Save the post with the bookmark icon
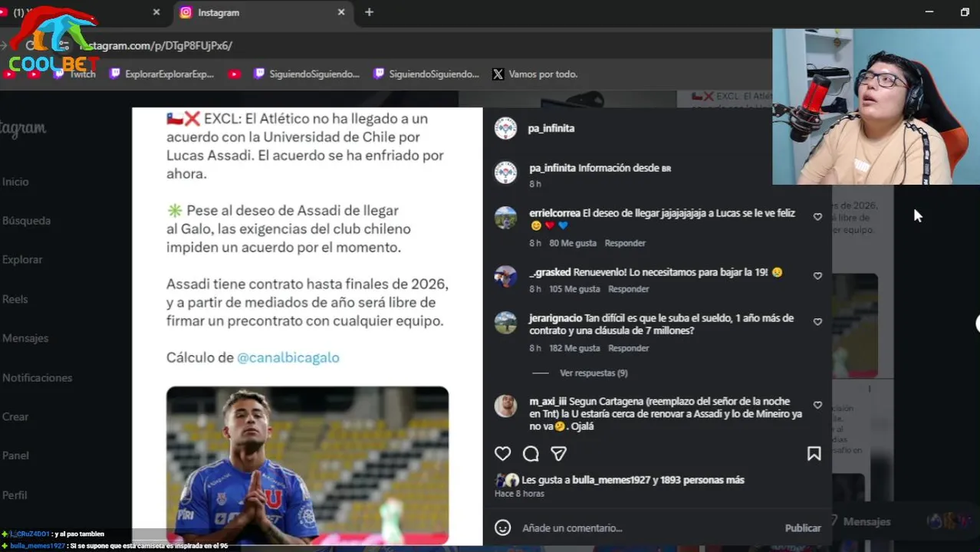The width and height of the screenshot is (980, 552). coord(814,454)
